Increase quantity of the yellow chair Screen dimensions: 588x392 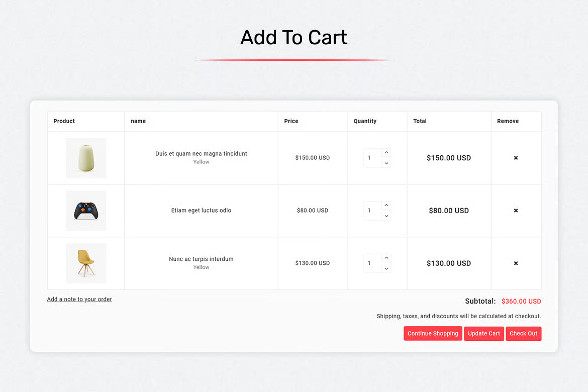(386, 258)
